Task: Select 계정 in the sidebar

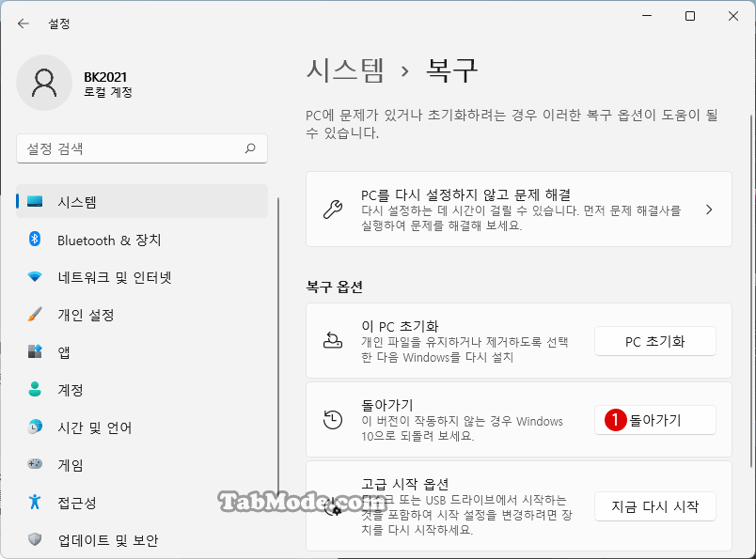Action: point(142,390)
